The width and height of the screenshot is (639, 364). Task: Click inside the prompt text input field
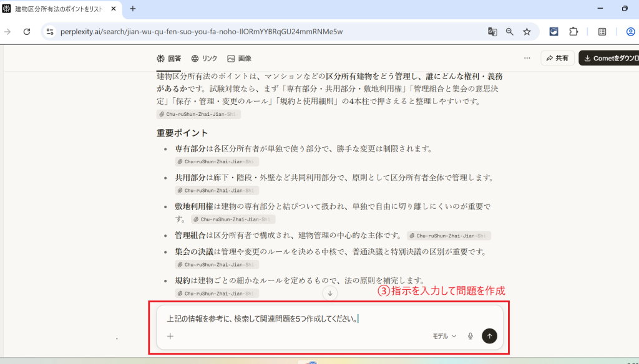click(x=312, y=319)
